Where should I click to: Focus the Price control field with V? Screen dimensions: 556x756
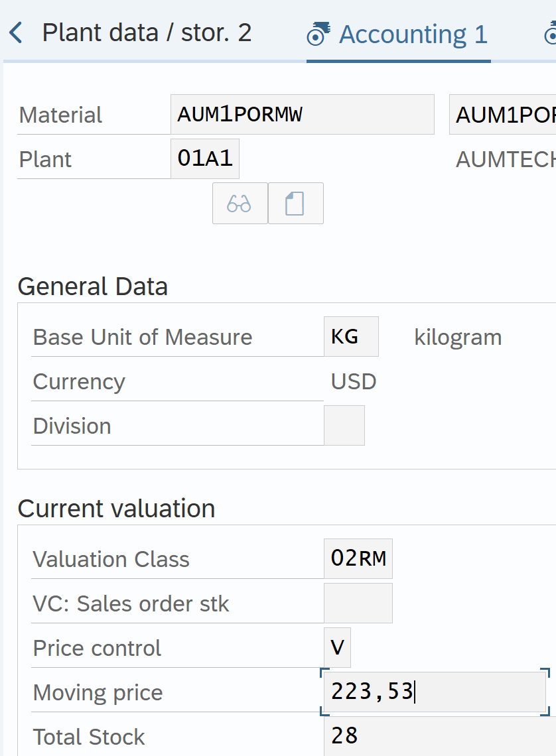click(x=337, y=647)
